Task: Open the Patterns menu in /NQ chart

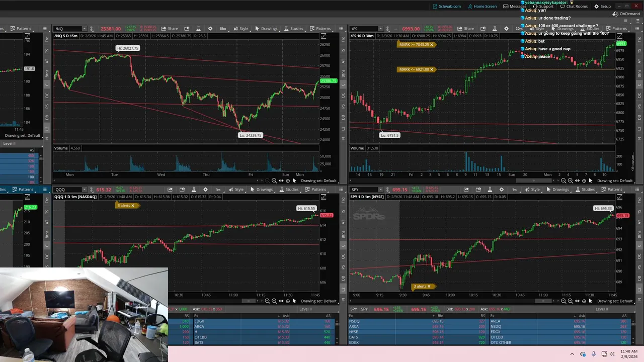Action: coord(320,29)
